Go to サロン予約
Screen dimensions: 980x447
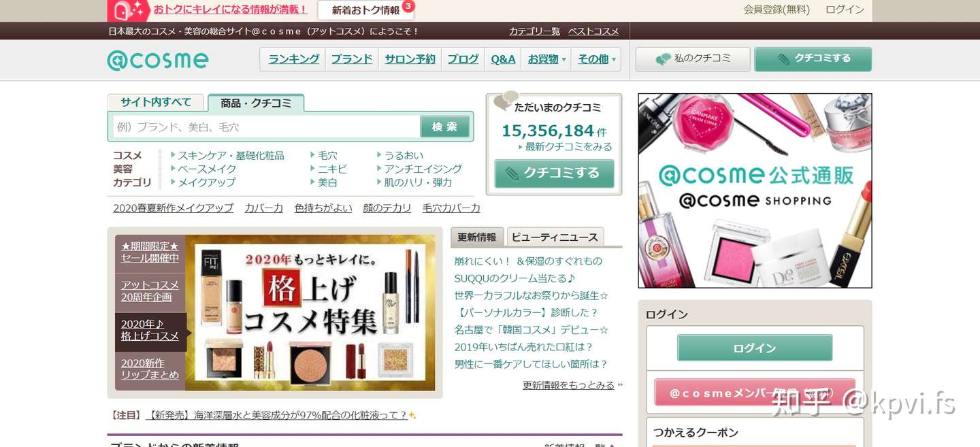pos(410,59)
